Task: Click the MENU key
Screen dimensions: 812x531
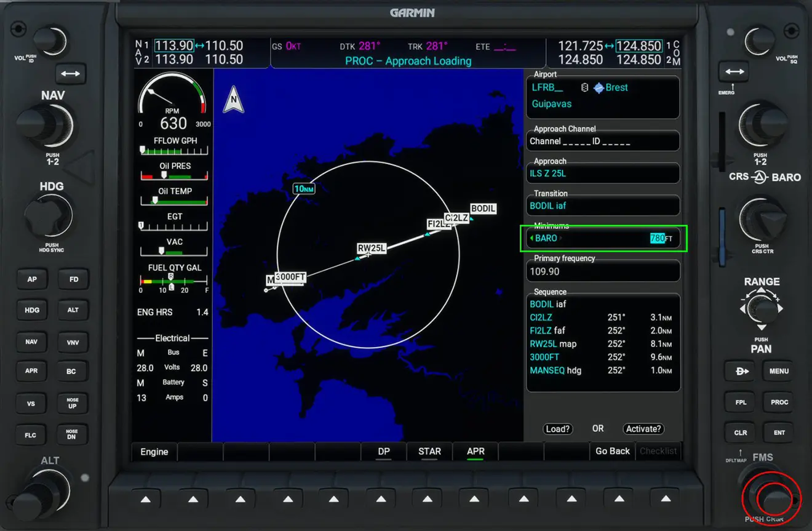Action: click(x=779, y=372)
